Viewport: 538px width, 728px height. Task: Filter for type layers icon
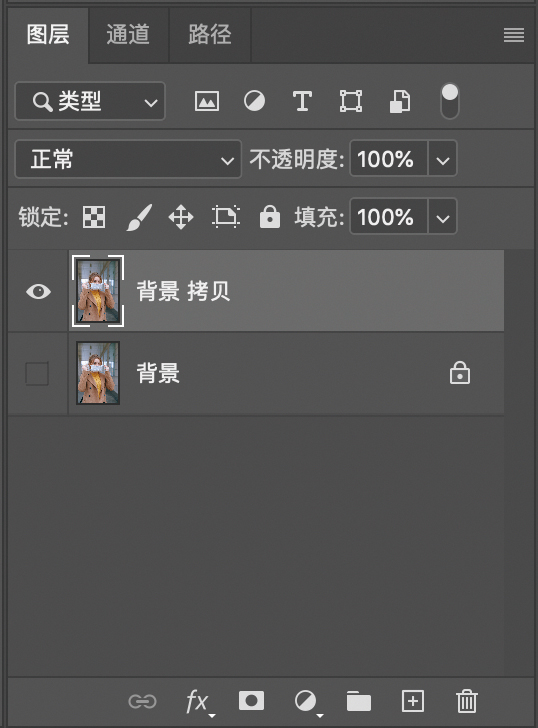[302, 101]
